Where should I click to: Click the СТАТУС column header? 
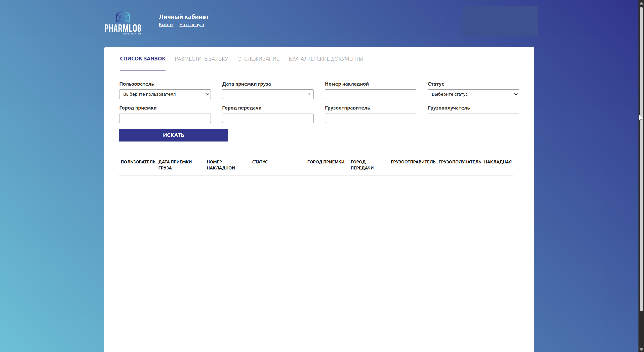pyautogui.click(x=260, y=162)
